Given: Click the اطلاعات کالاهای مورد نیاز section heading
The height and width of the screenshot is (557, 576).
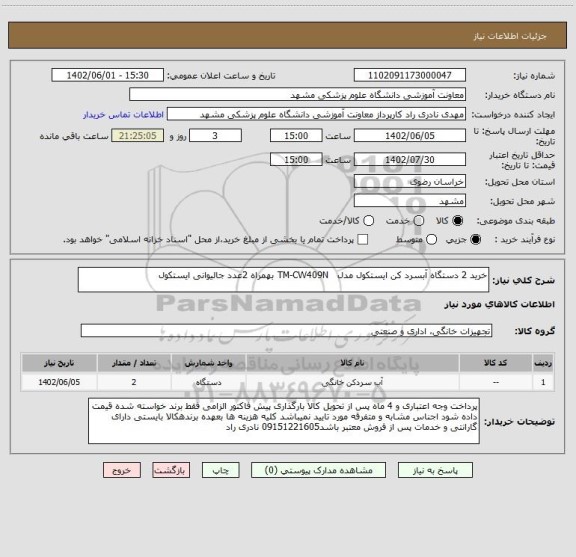Looking at the screenshot, I should [x=499, y=305].
